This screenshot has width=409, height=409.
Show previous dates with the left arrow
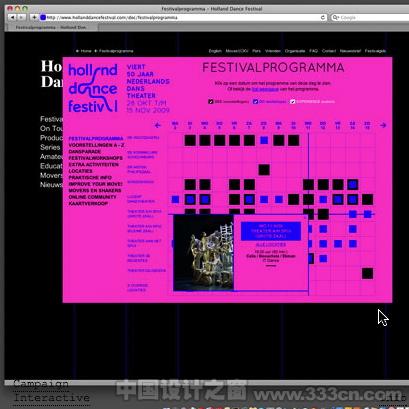coord(158,125)
